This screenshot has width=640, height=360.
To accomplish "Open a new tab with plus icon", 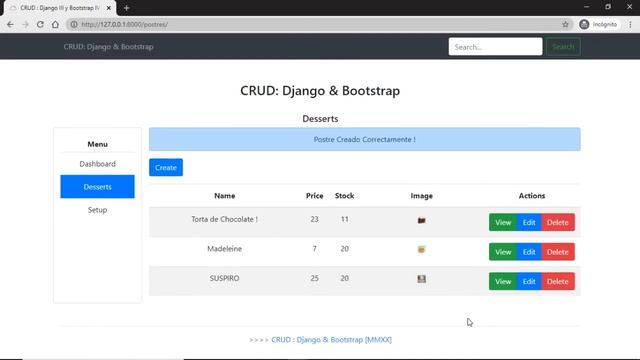I will (x=127, y=8).
